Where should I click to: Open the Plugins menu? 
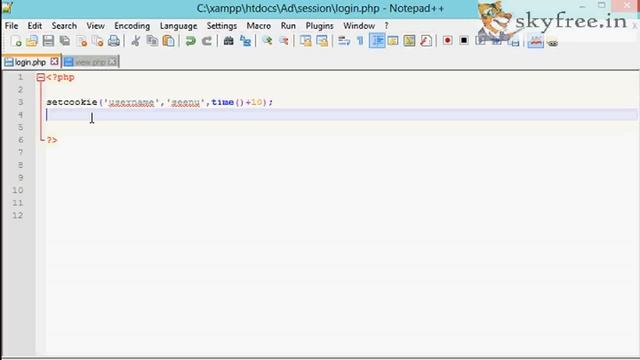click(x=320, y=26)
